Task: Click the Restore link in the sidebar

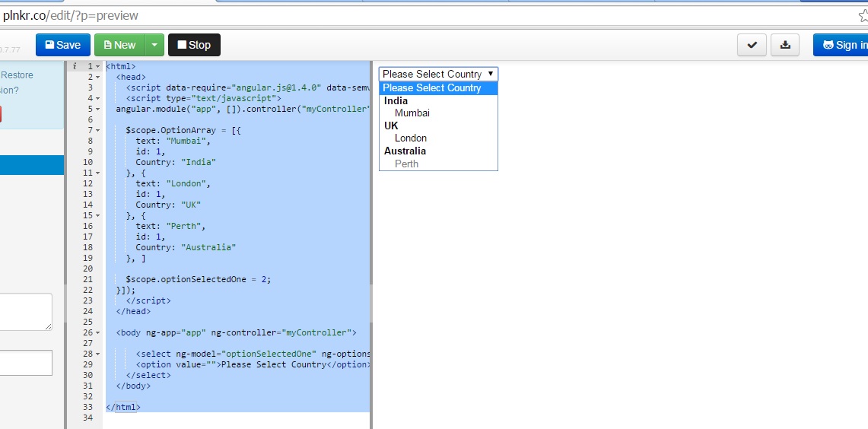Action: tap(17, 75)
